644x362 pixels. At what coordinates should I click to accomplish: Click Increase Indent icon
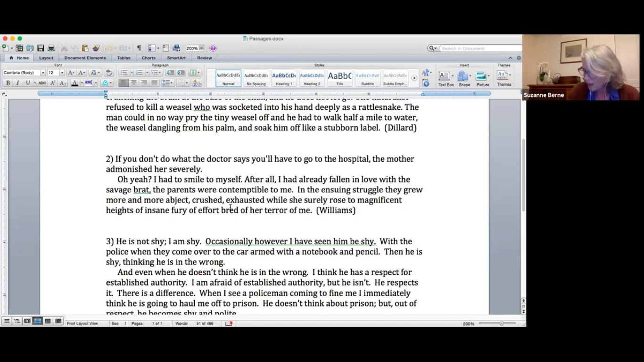[x=181, y=73]
